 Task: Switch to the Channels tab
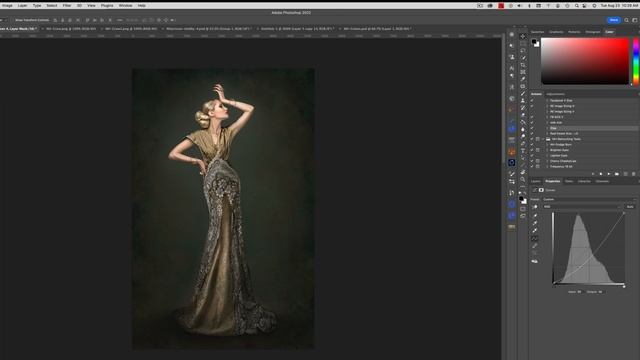point(602,181)
